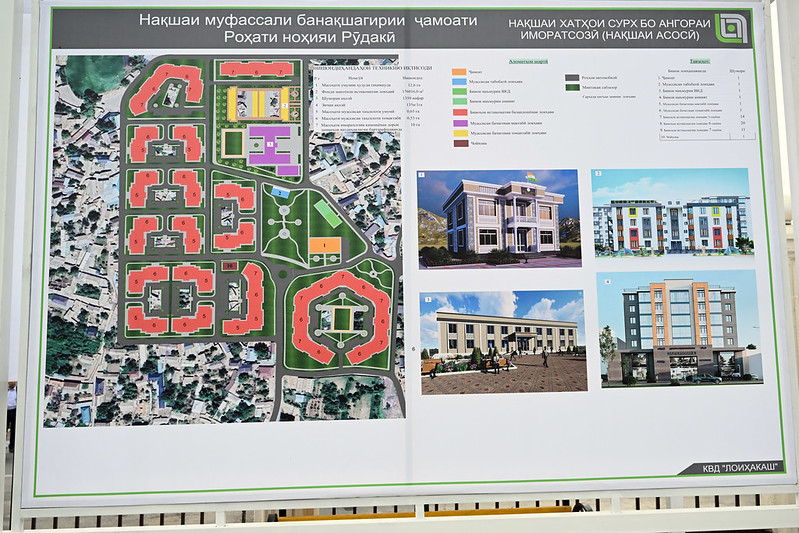Screen dimensions: 799x533
Task: Open rendering 4 of the orange-gray tower
Action: pyautogui.click(x=678, y=328)
